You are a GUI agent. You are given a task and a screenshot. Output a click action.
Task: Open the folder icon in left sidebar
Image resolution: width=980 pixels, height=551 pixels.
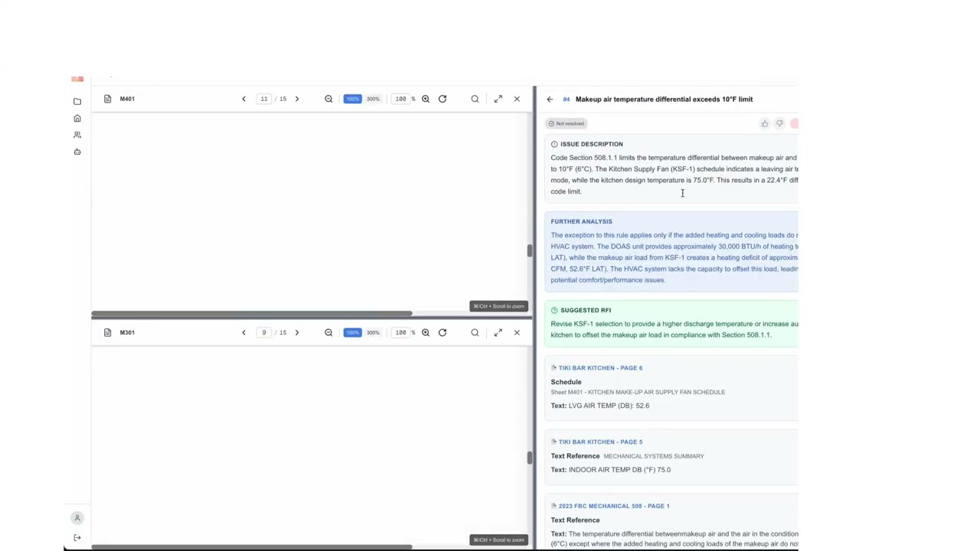click(x=77, y=101)
